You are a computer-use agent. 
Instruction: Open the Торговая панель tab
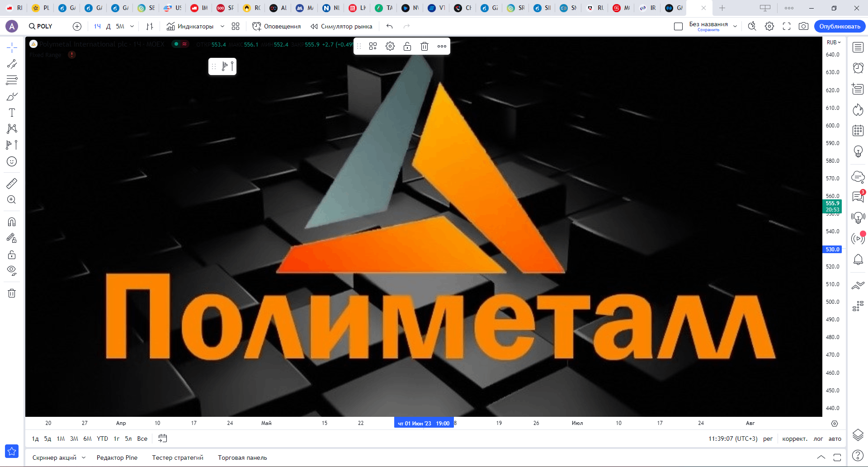tap(242, 458)
